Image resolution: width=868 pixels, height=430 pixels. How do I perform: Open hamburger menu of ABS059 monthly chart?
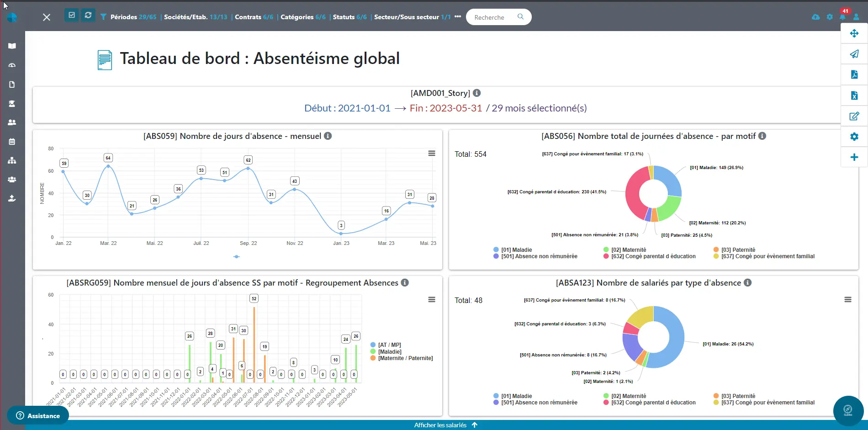tap(431, 154)
